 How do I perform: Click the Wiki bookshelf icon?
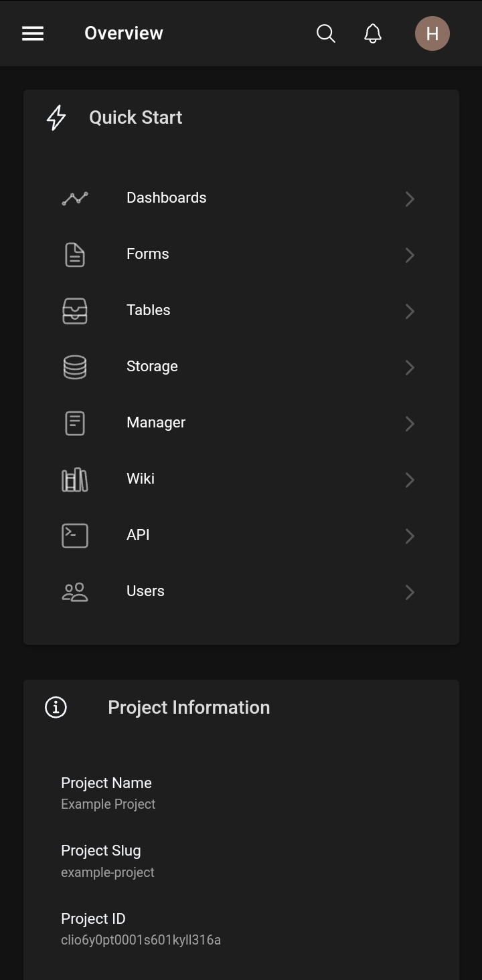click(x=75, y=480)
